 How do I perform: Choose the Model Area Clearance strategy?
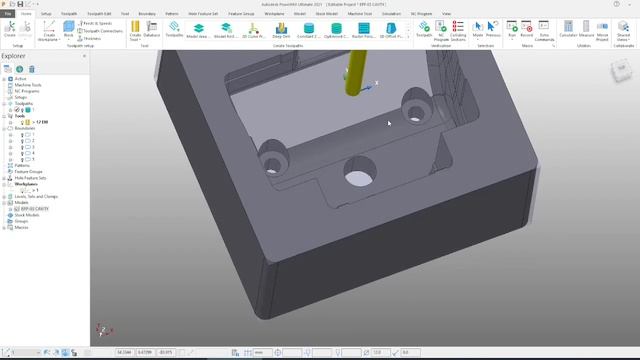click(199, 31)
